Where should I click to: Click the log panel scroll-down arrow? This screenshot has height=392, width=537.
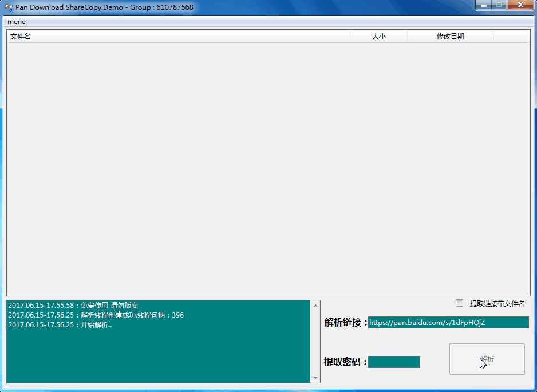coord(315,378)
